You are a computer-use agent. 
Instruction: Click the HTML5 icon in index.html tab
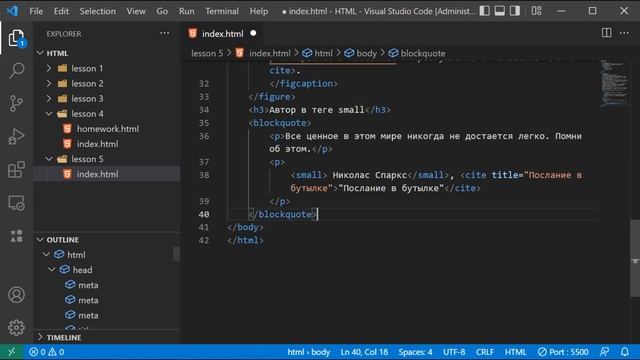point(193,33)
